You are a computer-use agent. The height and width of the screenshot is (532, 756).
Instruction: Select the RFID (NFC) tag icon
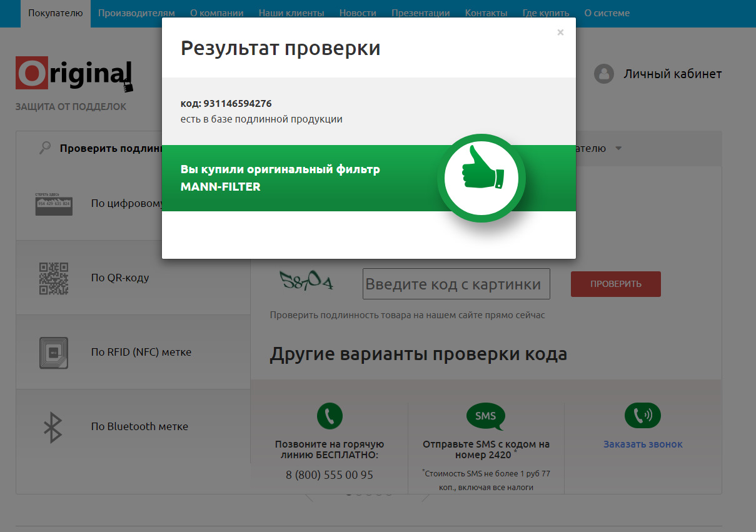tap(54, 352)
